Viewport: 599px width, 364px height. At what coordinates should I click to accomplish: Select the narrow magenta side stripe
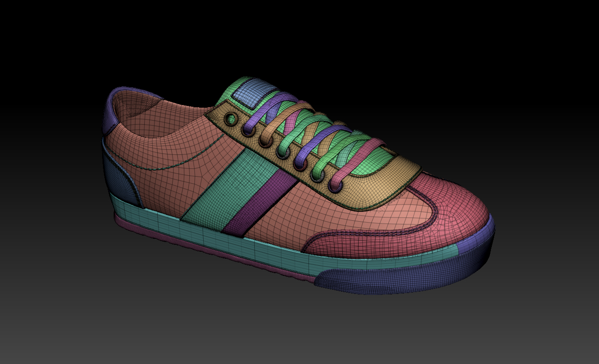(x=260, y=200)
